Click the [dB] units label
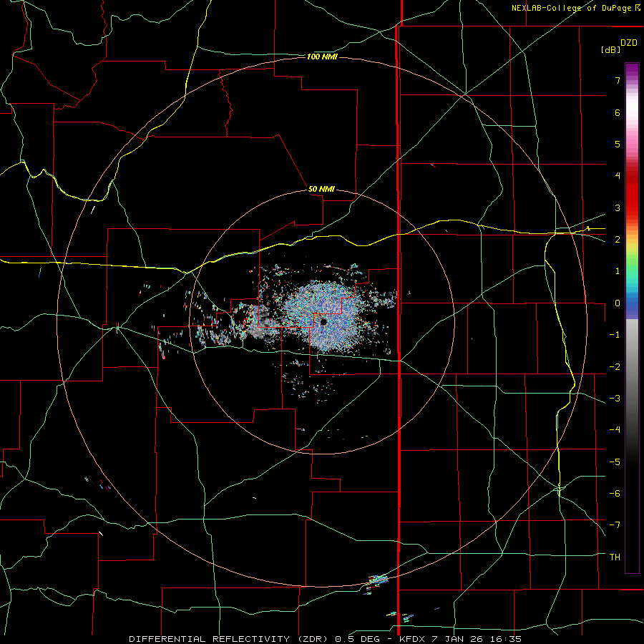Screen dimensions: 644x644 [610, 50]
